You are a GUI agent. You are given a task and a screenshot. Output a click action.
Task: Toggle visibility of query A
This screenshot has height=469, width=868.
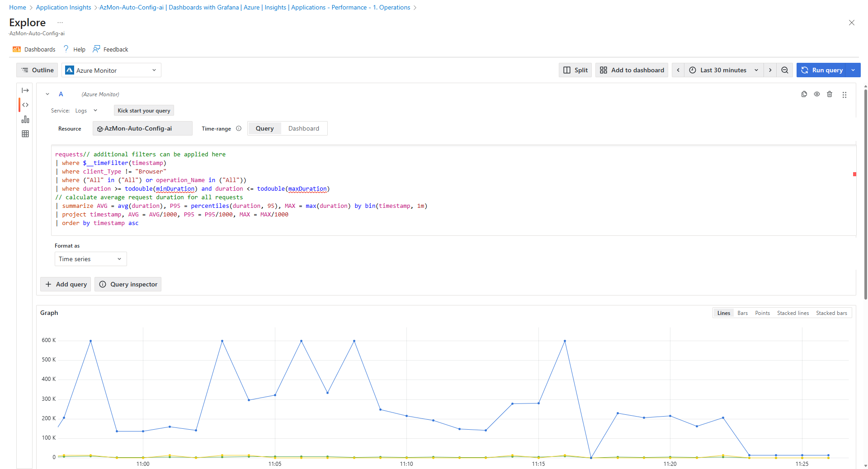(816, 94)
